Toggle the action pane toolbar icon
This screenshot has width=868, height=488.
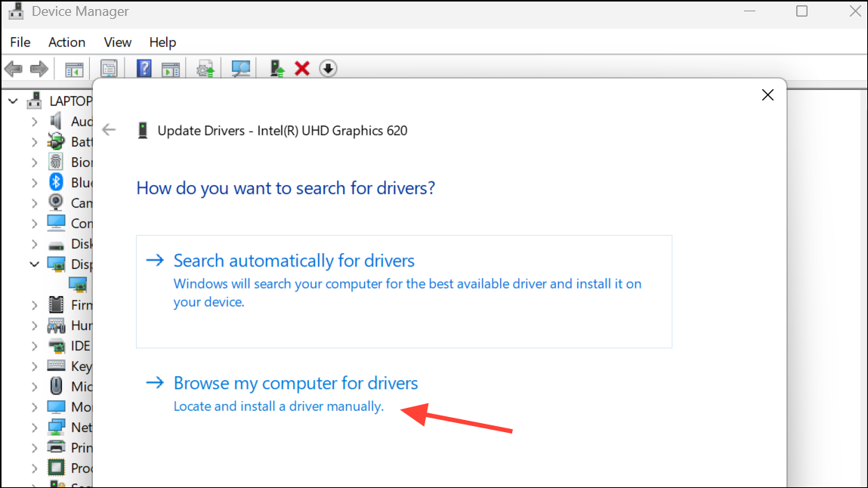pyautogui.click(x=171, y=69)
